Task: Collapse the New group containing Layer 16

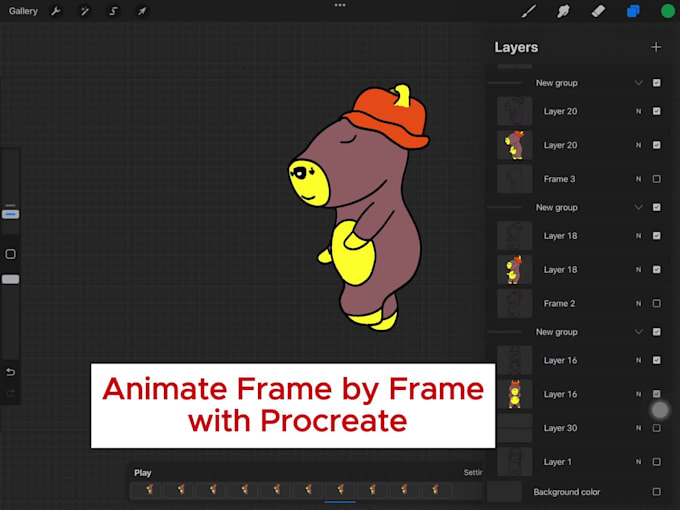Action: [638, 332]
